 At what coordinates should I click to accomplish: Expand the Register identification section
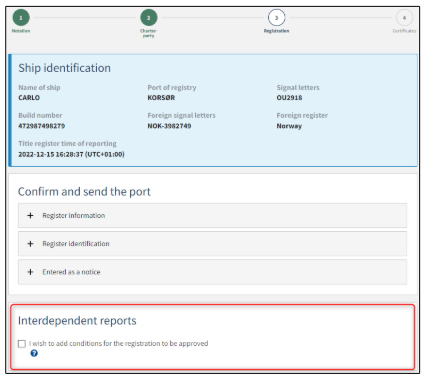point(212,244)
